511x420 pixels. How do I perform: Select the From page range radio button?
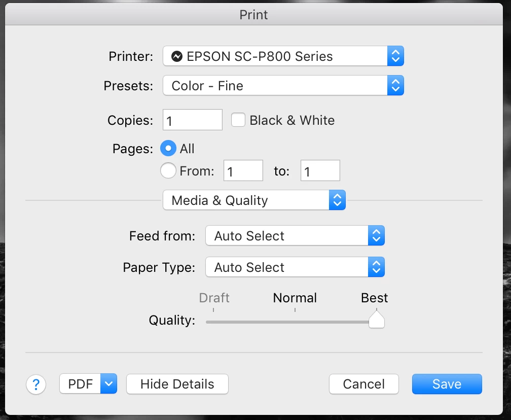tap(168, 171)
